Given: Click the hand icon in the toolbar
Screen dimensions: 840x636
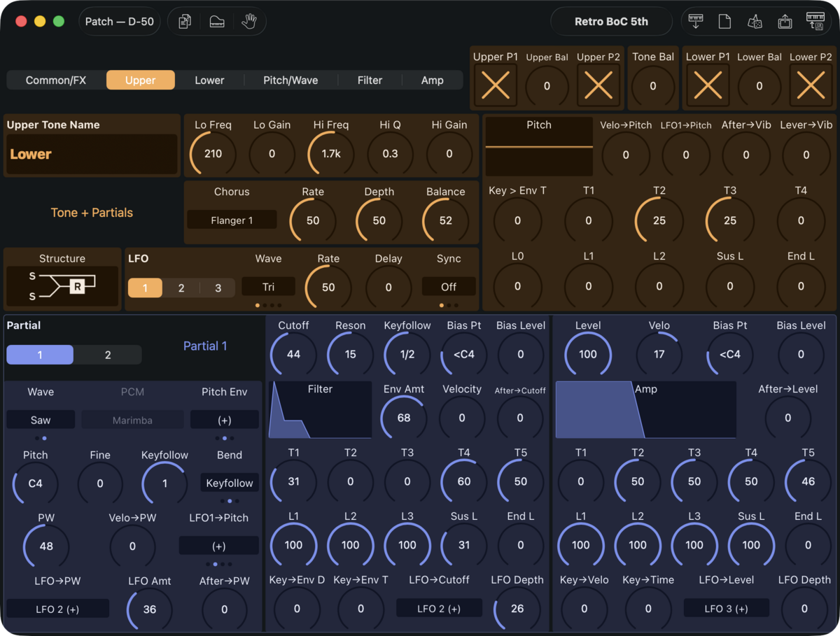Looking at the screenshot, I should click(x=249, y=22).
